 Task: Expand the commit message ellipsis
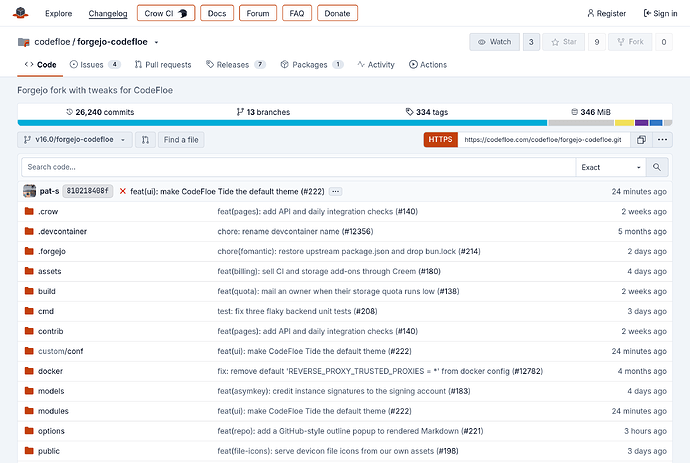pyautogui.click(x=335, y=191)
